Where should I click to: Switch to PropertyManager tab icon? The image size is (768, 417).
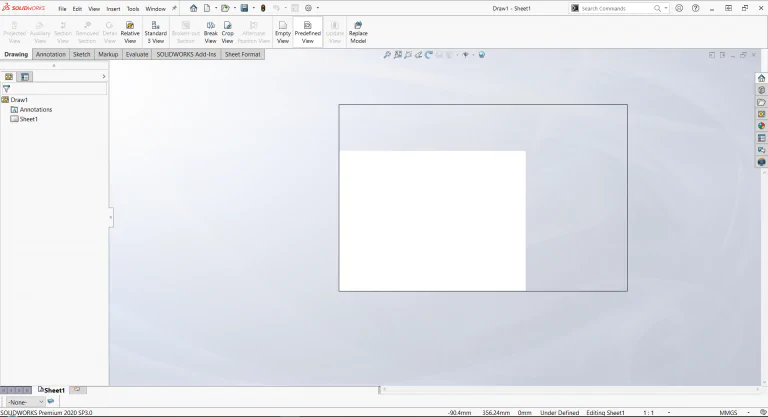[25, 76]
